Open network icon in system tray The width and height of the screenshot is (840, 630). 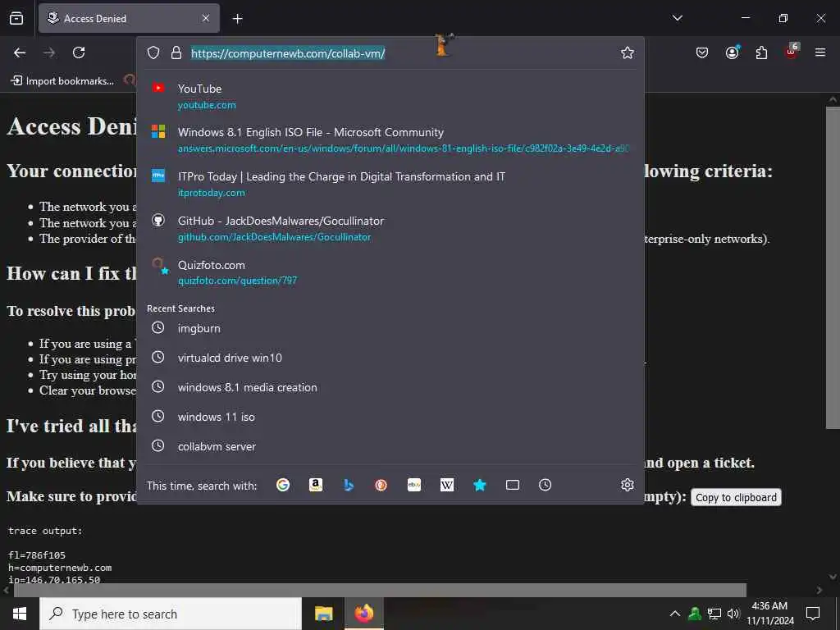(714, 614)
